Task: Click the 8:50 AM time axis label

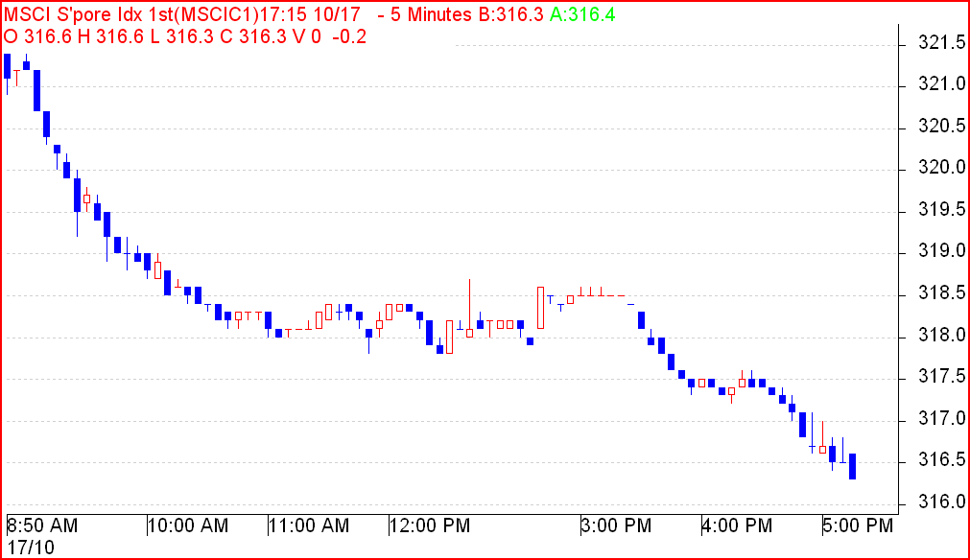Action: (42, 525)
